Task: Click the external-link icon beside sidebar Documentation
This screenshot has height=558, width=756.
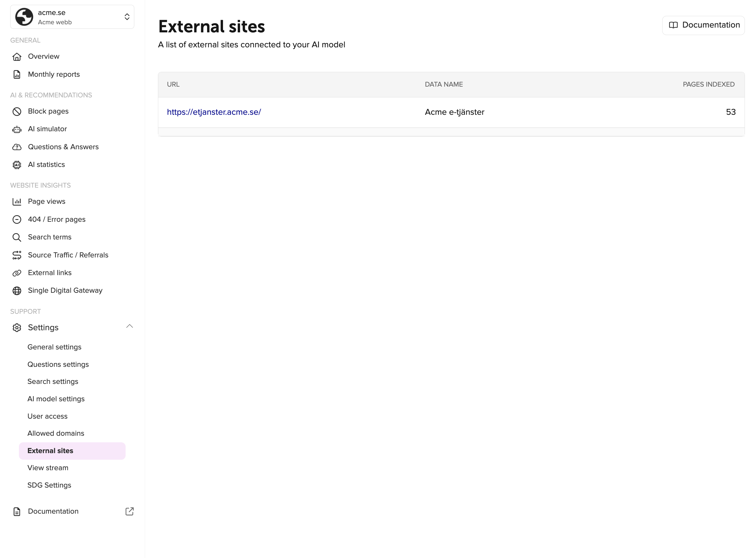Action: point(129,511)
